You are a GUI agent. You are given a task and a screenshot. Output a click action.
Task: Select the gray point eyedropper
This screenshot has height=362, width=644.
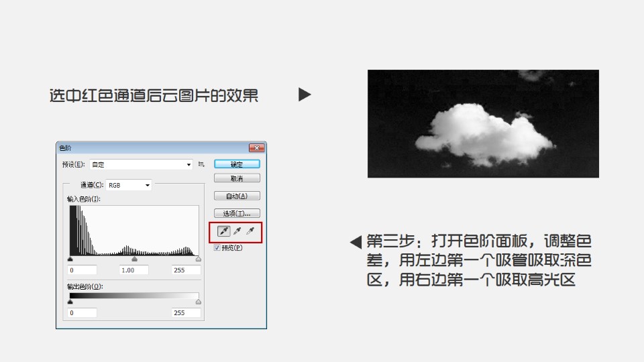(x=237, y=231)
